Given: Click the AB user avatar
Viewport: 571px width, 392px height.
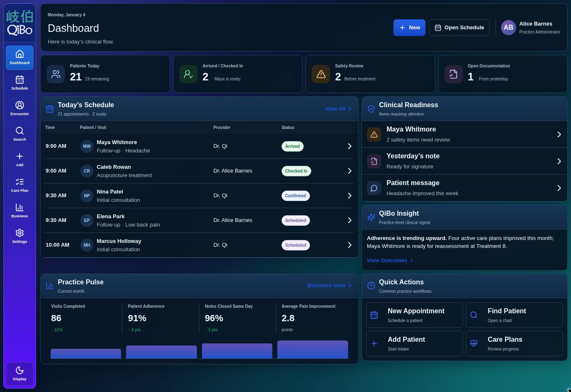Looking at the screenshot, I should point(508,28).
